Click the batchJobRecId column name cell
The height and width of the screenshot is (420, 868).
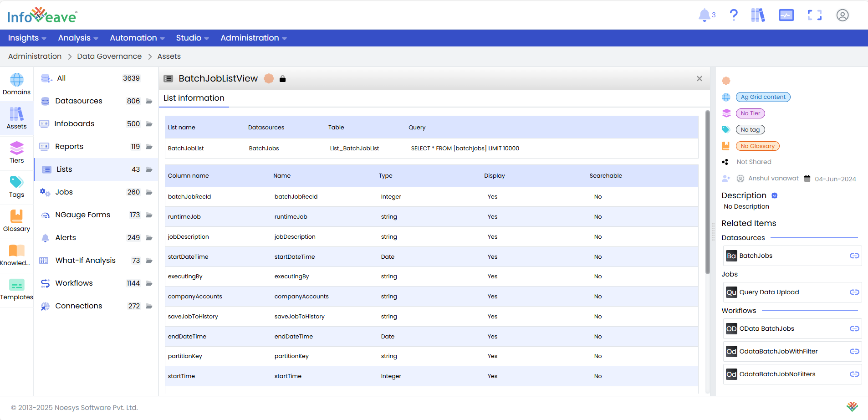click(189, 197)
